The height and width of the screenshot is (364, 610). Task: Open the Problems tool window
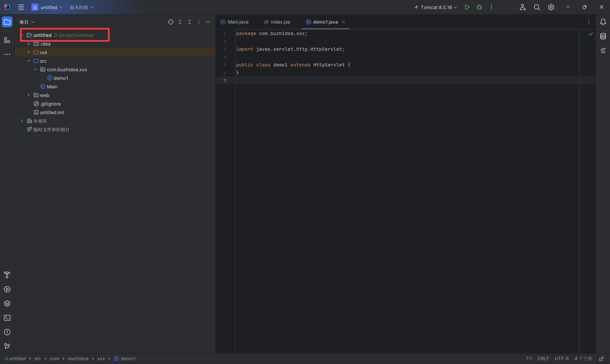pos(7,332)
